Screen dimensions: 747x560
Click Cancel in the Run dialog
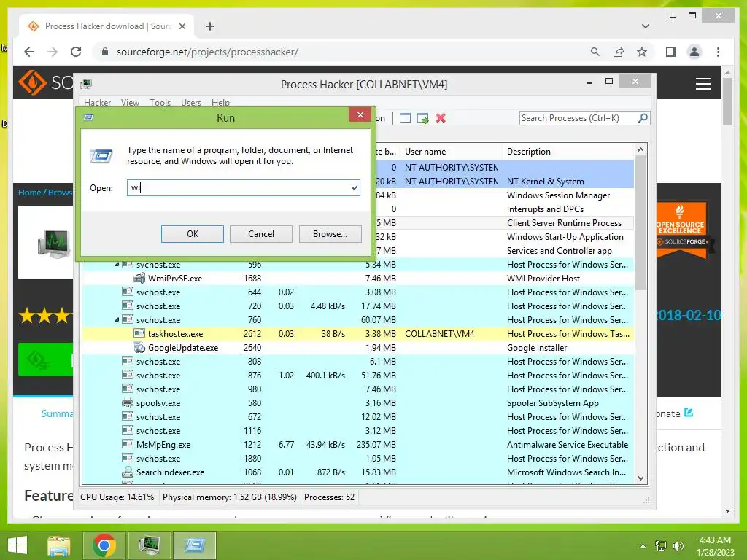pos(261,234)
